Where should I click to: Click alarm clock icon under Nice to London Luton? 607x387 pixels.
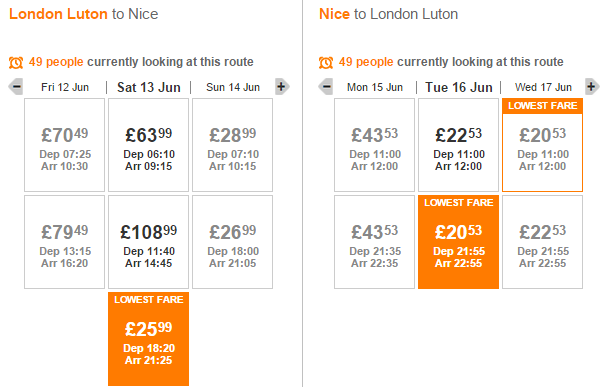(326, 62)
